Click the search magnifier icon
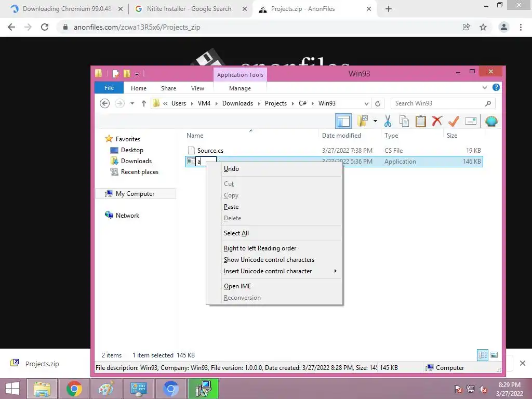Screen dimensions: 532x399 488,103
